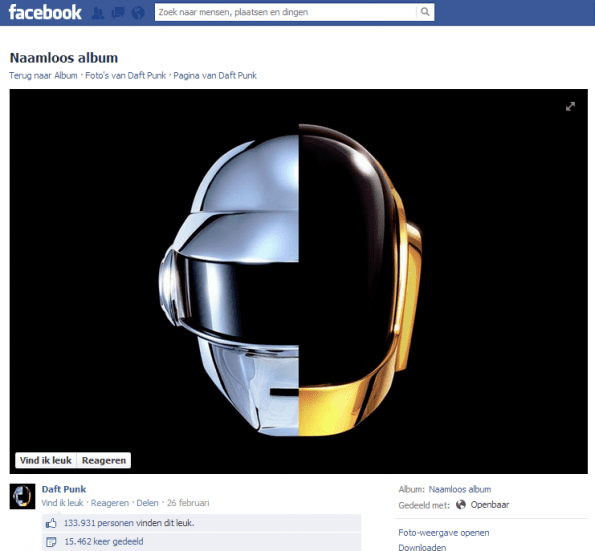Click the Daft Punk helmet photo
Screen dimensions: 595x551
(x=298, y=281)
